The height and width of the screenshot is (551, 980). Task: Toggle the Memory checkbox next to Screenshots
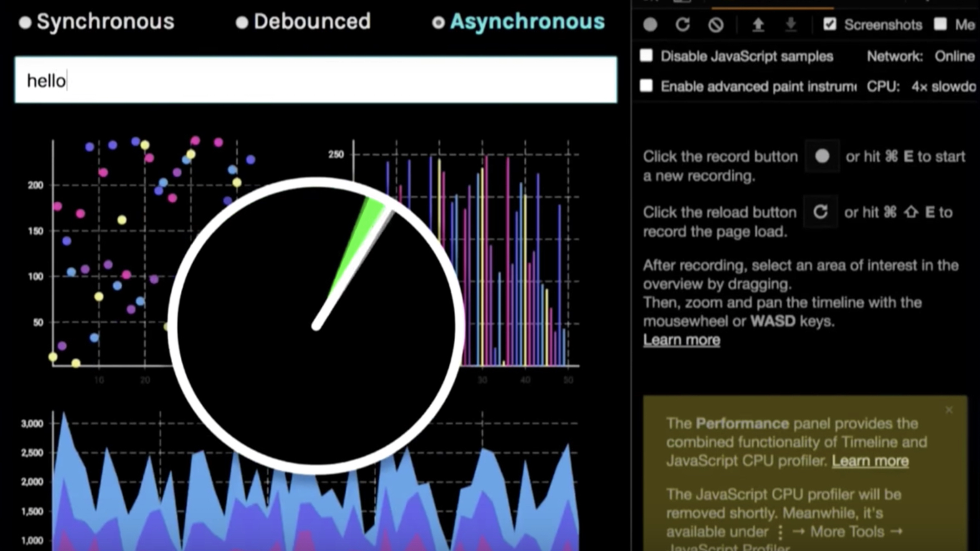[940, 24]
